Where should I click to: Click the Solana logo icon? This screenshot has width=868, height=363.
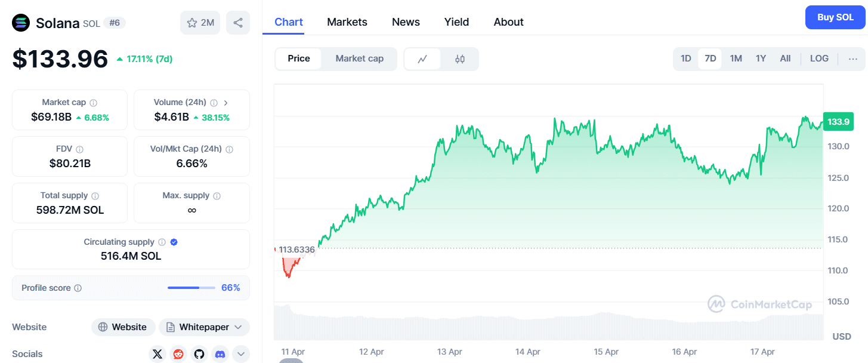point(21,23)
